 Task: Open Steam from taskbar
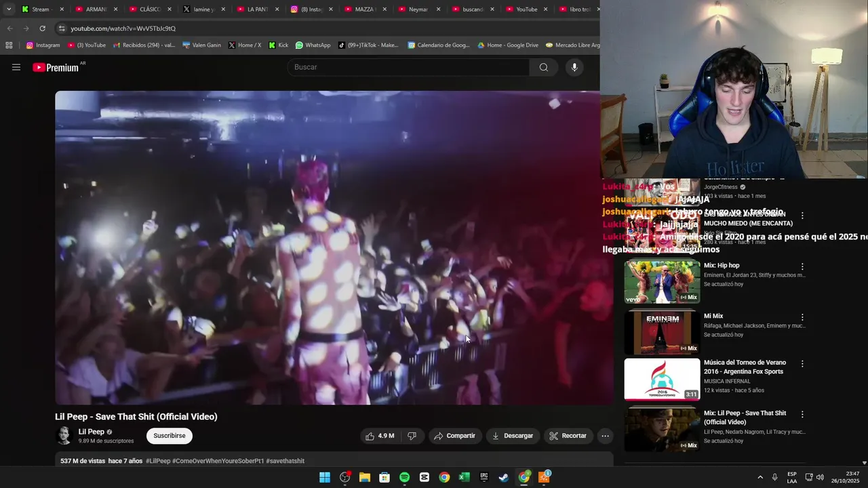pos(504,477)
